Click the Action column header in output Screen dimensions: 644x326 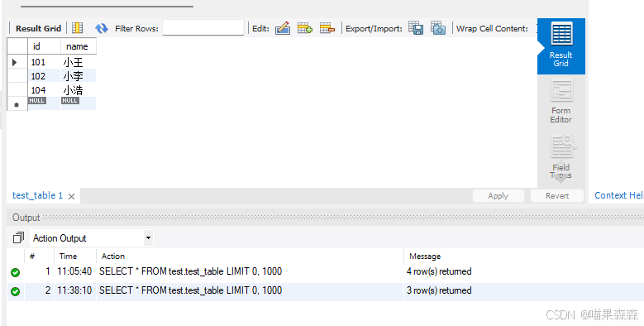tap(113, 256)
